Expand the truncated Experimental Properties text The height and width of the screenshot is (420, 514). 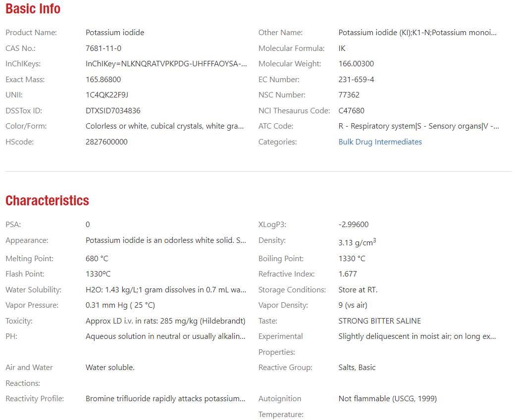417,336
